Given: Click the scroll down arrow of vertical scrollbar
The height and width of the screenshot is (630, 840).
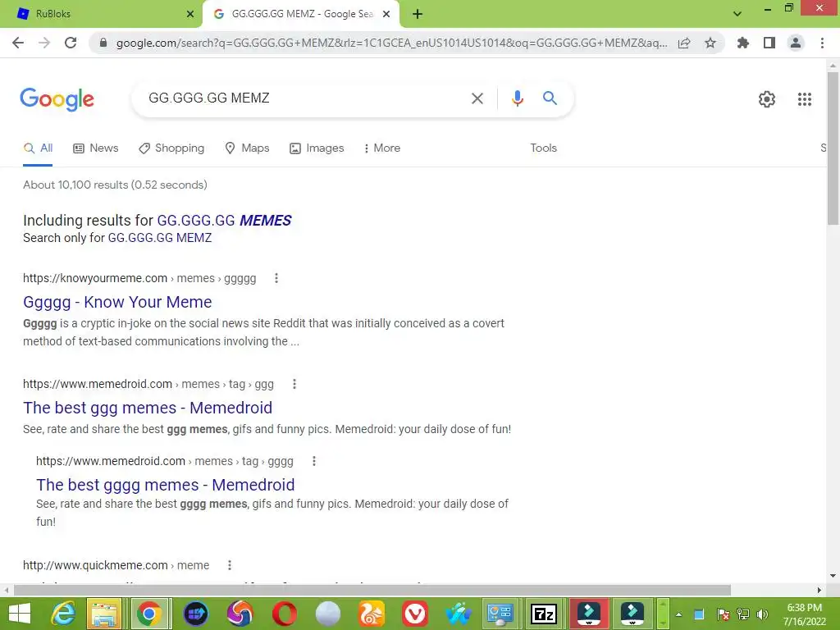Looking at the screenshot, I should (x=833, y=576).
